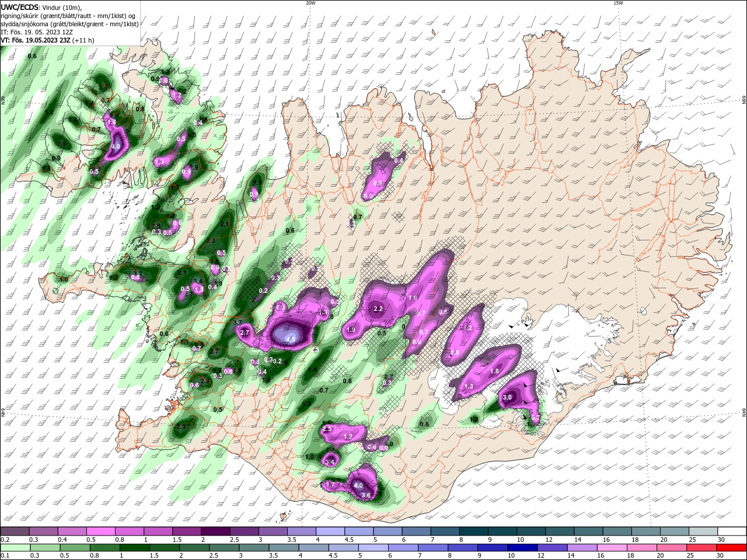
Task: Click the 2.3 value label in the west
Action: tap(211, 240)
